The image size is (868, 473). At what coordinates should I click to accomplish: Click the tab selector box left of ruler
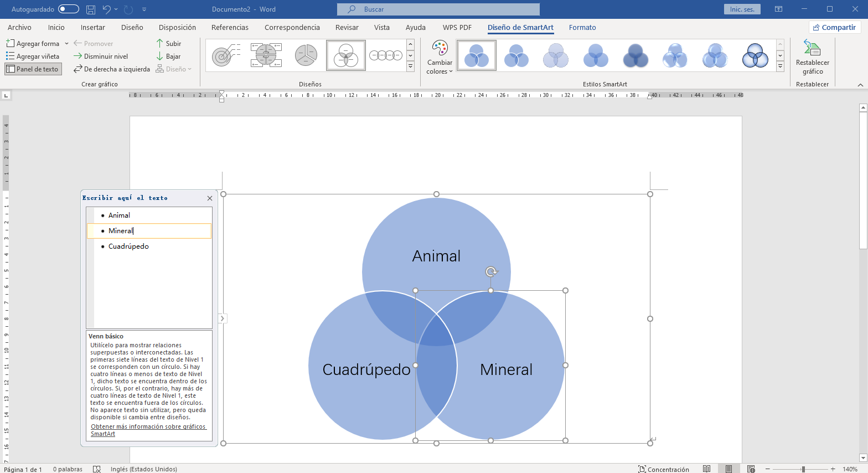[x=6, y=95]
